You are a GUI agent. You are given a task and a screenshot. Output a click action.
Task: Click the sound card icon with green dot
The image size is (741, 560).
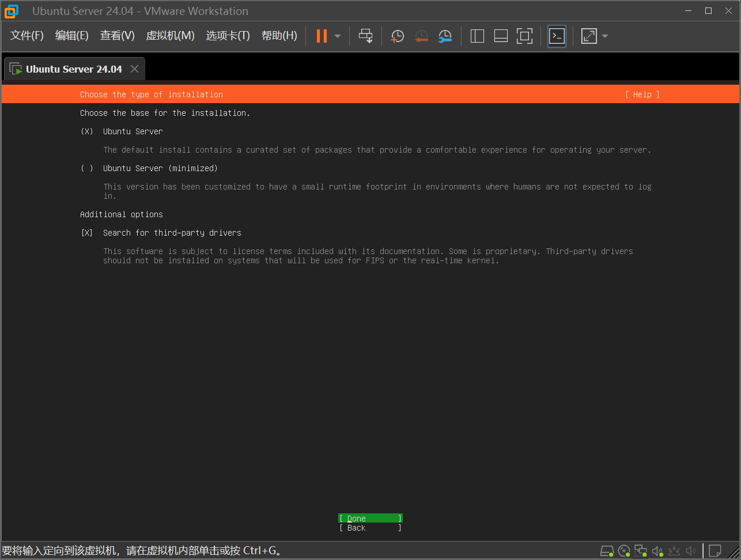click(x=658, y=551)
